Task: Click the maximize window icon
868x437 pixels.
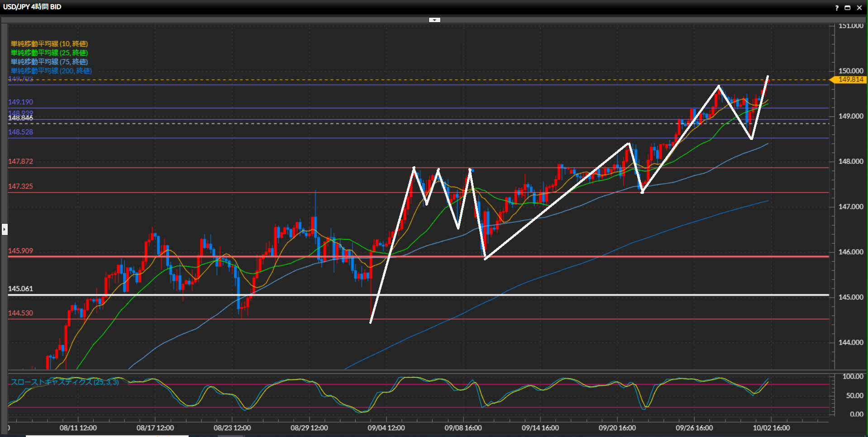Action: 848,8
